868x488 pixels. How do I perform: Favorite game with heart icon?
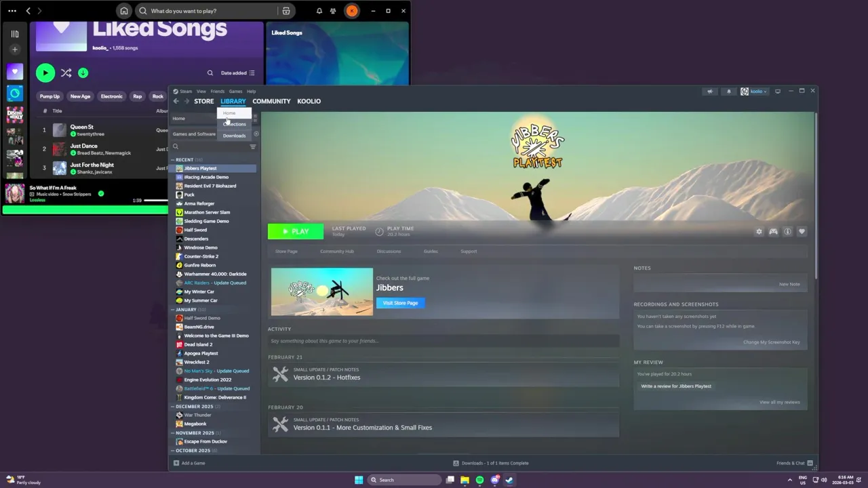coord(802,232)
